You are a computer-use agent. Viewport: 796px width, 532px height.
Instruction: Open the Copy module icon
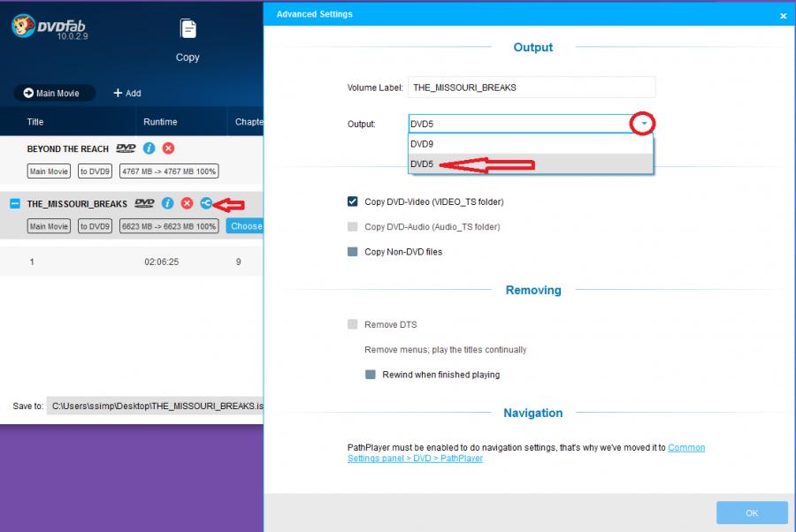[x=188, y=29]
